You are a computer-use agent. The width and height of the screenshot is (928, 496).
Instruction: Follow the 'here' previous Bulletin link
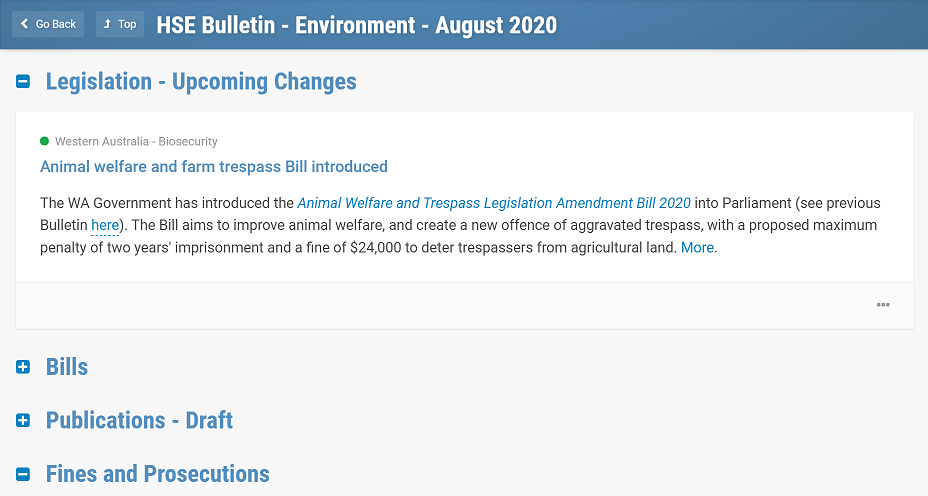(x=105, y=226)
